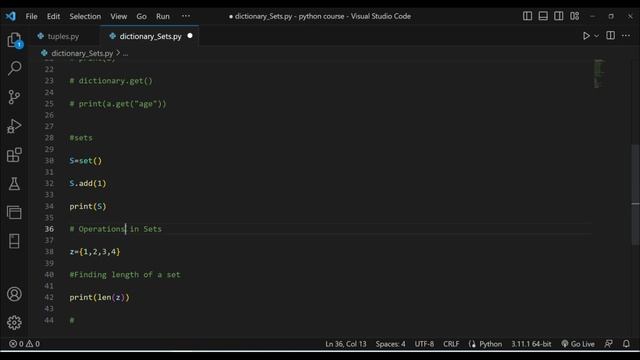
Task: Select Python language mode
Action: pyautogui.click(x=491, y=344)
